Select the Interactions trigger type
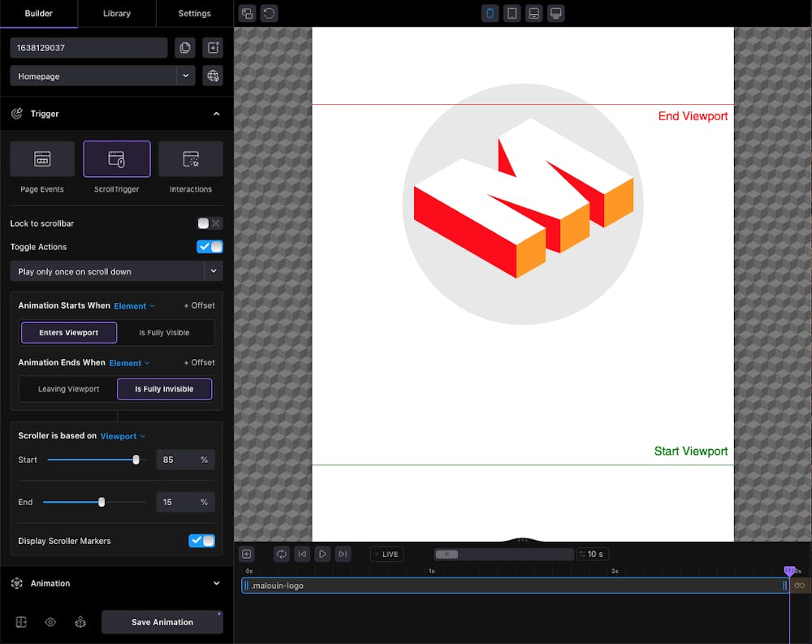Image resolution: width=812 pixels, height=644 pixels. 191,159
